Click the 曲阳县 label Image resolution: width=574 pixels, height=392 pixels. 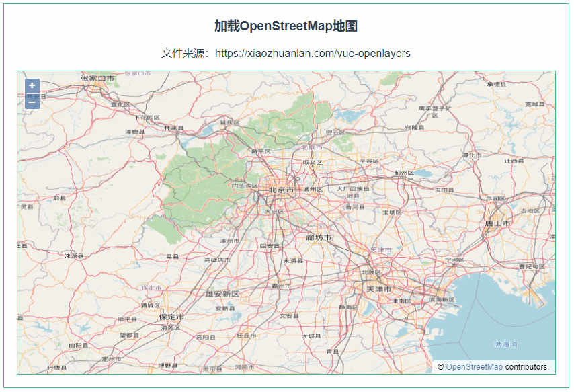[79, 345]
